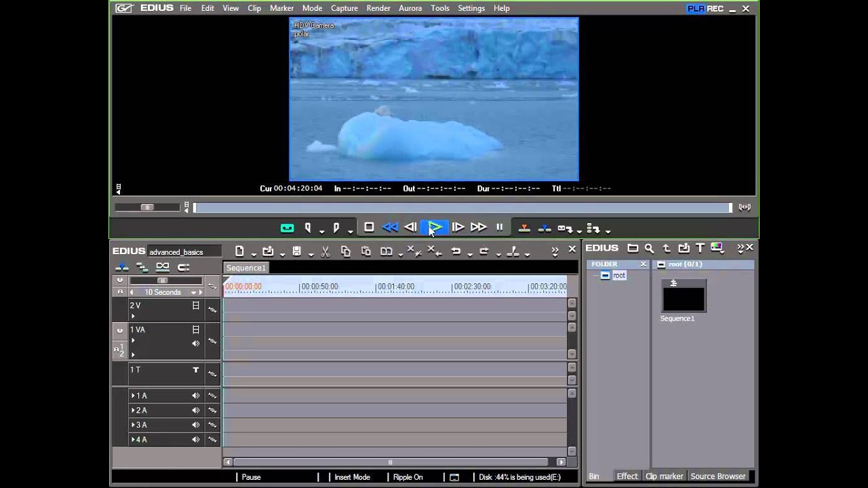
Task: Click the Set Out point icon
Action: (336, 228)
